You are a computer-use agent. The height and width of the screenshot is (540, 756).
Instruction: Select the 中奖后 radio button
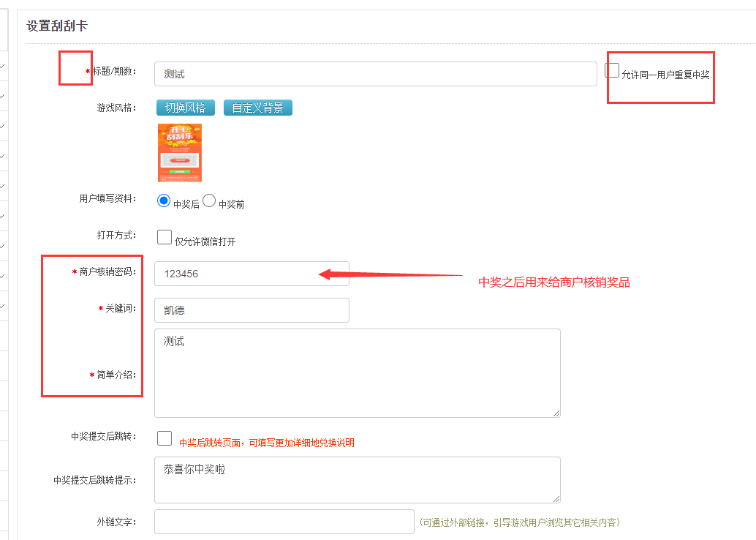(164, 201)
